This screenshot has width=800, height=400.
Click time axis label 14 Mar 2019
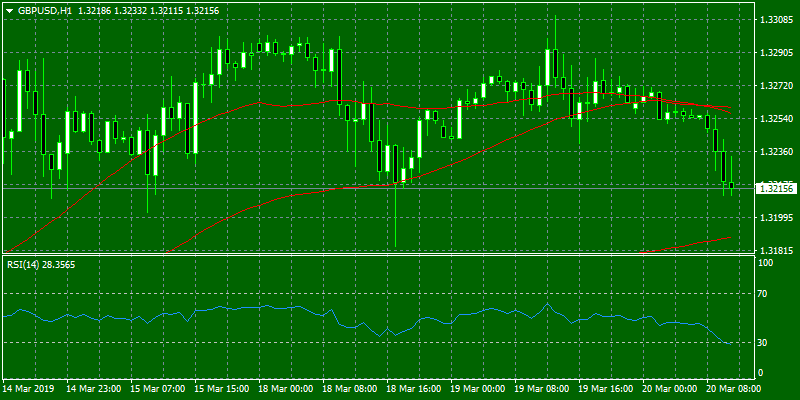point(27,388)
